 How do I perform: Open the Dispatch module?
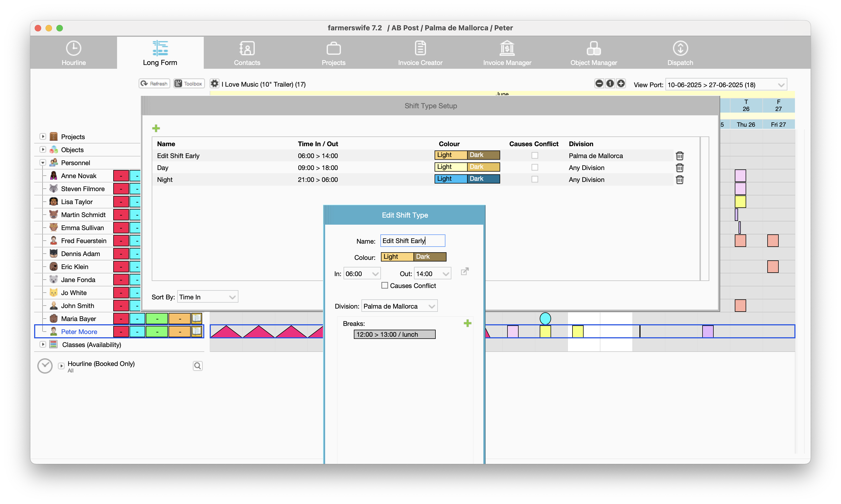click(680, 53)
